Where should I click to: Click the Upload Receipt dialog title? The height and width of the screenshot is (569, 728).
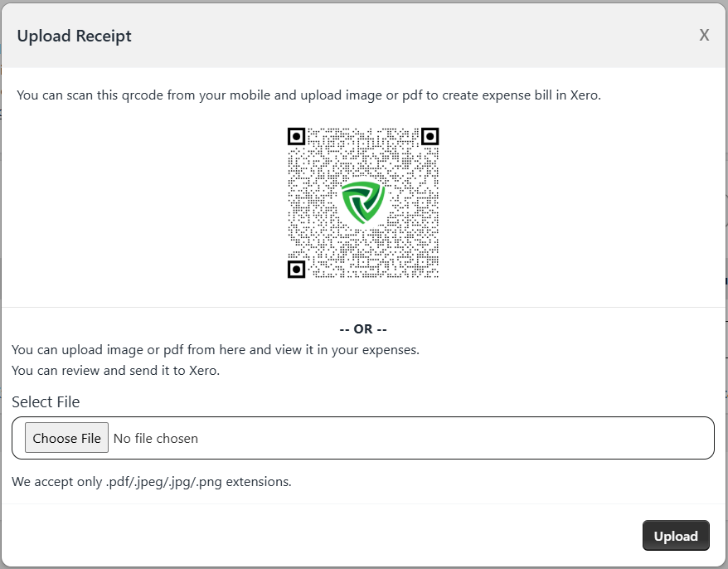pyautogui.click(x=74, y=36)
